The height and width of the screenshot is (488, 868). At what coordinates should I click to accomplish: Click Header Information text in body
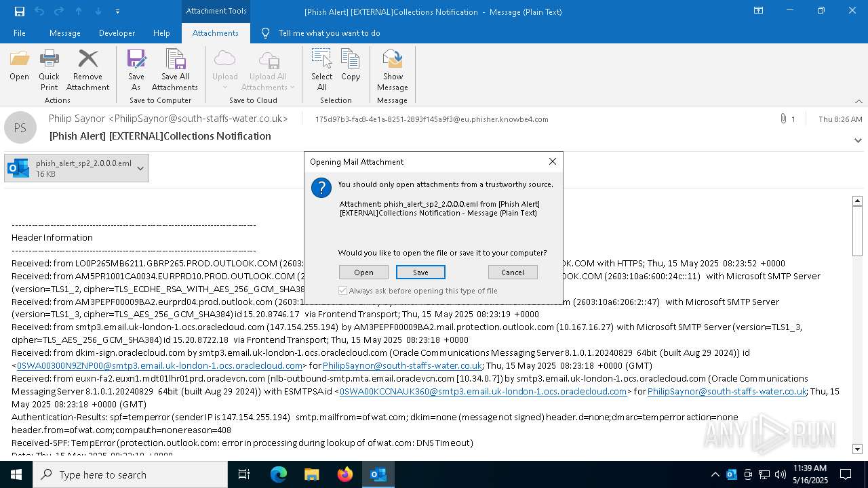(x=52, y=237)
